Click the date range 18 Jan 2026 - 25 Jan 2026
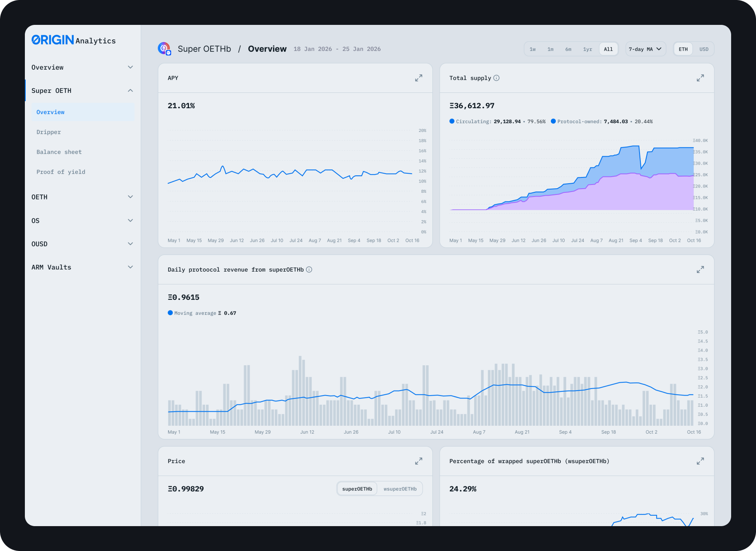 [337, 49]
